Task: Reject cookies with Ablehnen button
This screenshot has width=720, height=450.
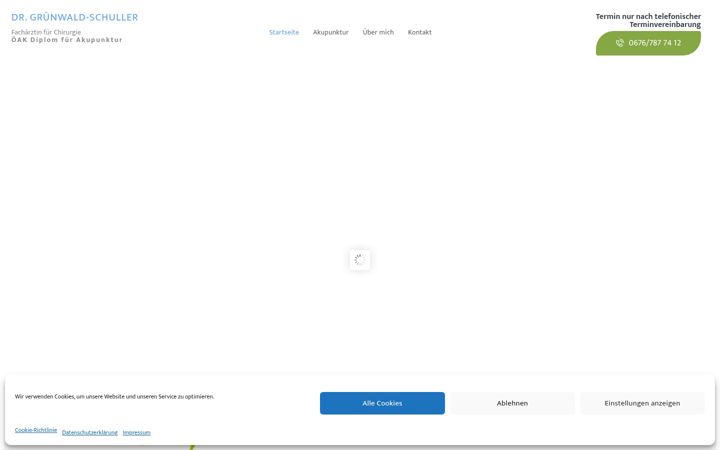Action: click(x=512, y=403)
